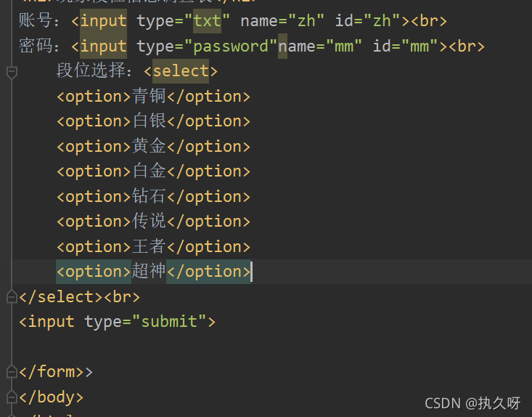Click the 传说 option text

pos(149,222)
